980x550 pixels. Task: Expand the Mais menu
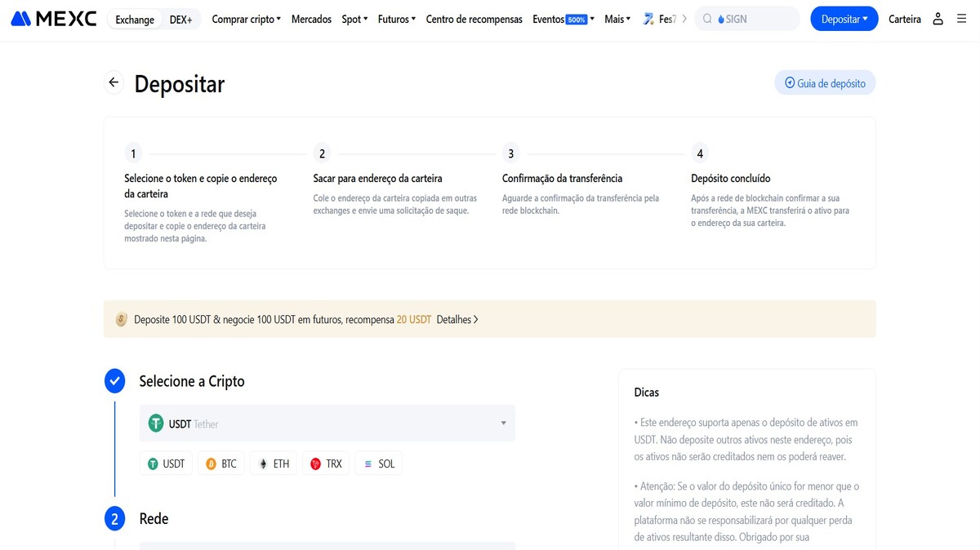[x=617, y=19]
